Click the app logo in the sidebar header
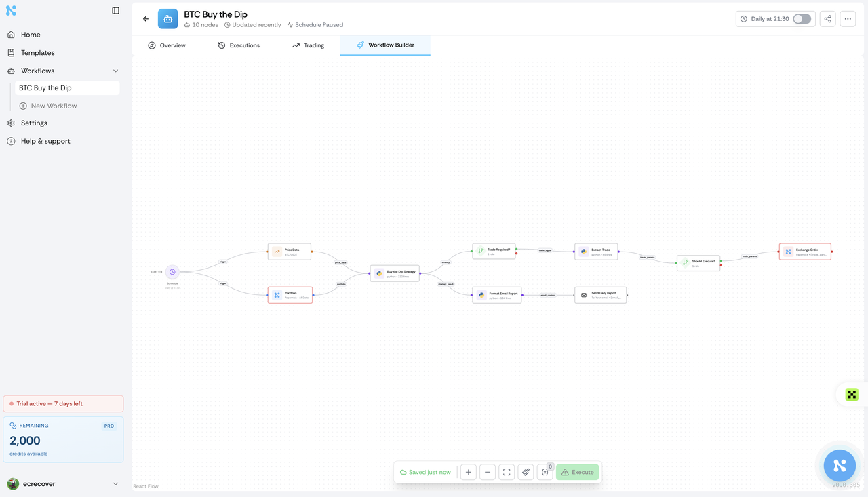 pos(11,11)
